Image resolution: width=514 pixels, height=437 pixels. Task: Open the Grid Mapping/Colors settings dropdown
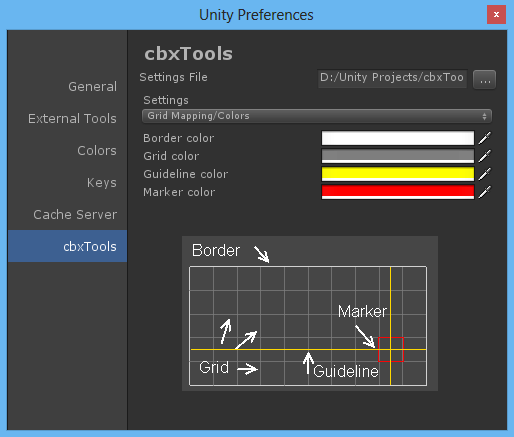[x=317, y=116]
